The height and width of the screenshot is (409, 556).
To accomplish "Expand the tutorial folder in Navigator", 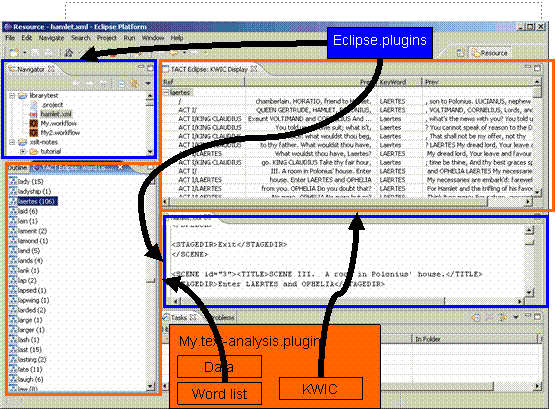I will tap(23, 151).
